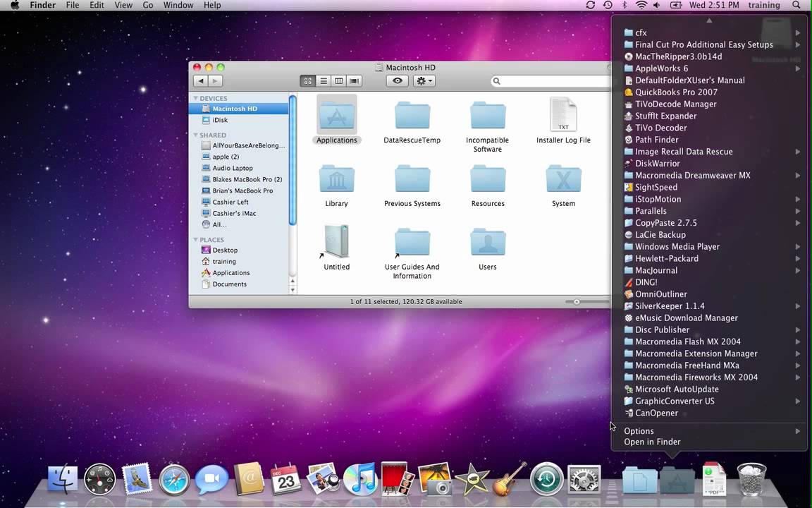Open the PDF document in Dock
812x508 pixels.
714,479
